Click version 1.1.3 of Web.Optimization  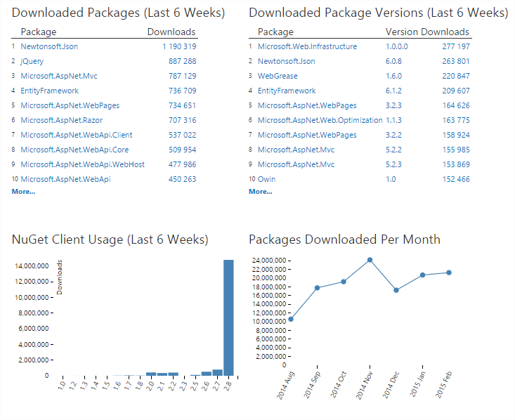coord(393,120)
